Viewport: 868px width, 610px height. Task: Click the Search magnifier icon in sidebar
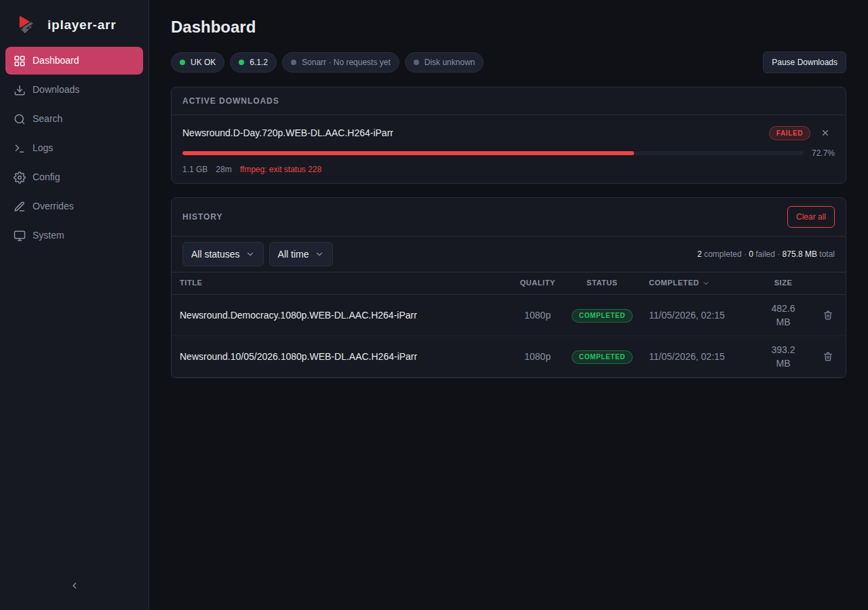20,119
